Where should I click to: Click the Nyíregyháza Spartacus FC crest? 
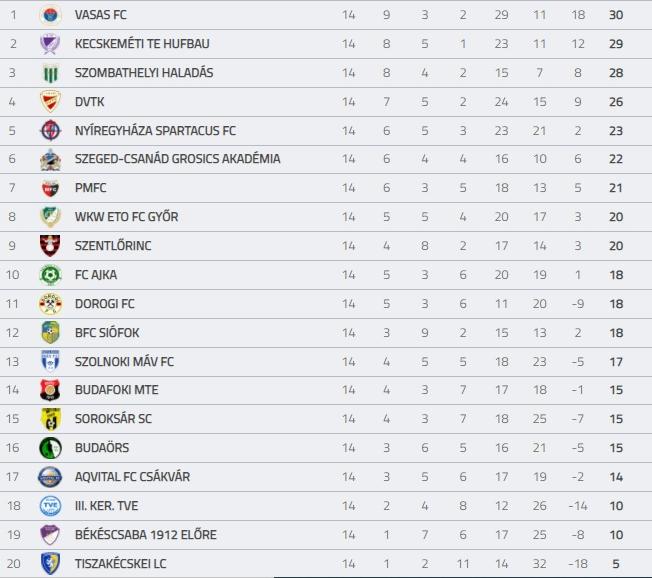coord(50,131)
